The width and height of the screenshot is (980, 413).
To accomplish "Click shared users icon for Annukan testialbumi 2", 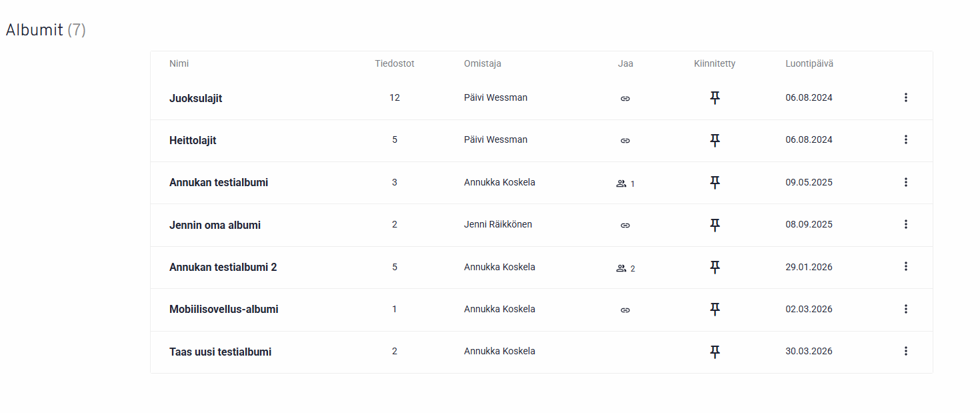I will point(621,268).
